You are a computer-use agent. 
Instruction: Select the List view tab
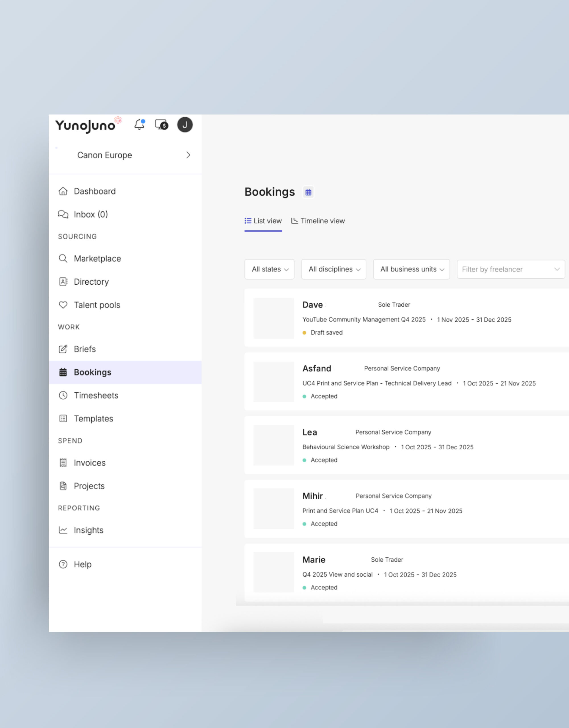[x=263, y=221]
